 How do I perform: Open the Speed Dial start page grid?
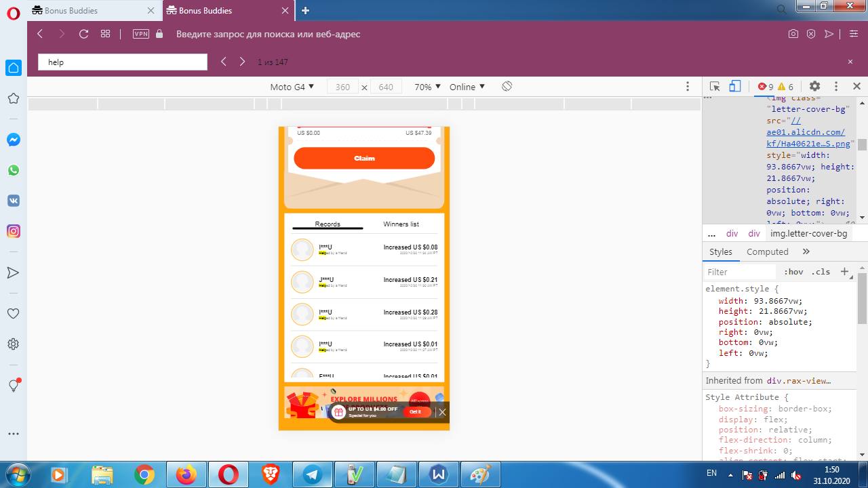(105, 34)
